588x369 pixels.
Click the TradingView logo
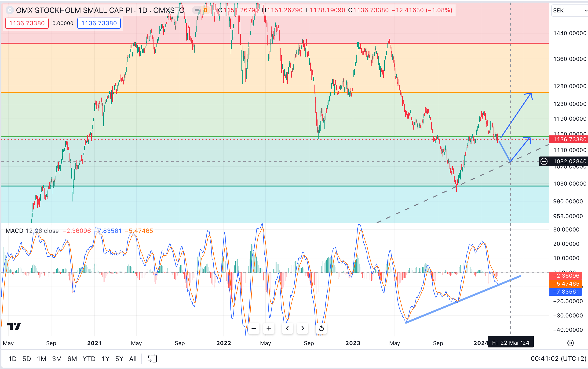14,326
